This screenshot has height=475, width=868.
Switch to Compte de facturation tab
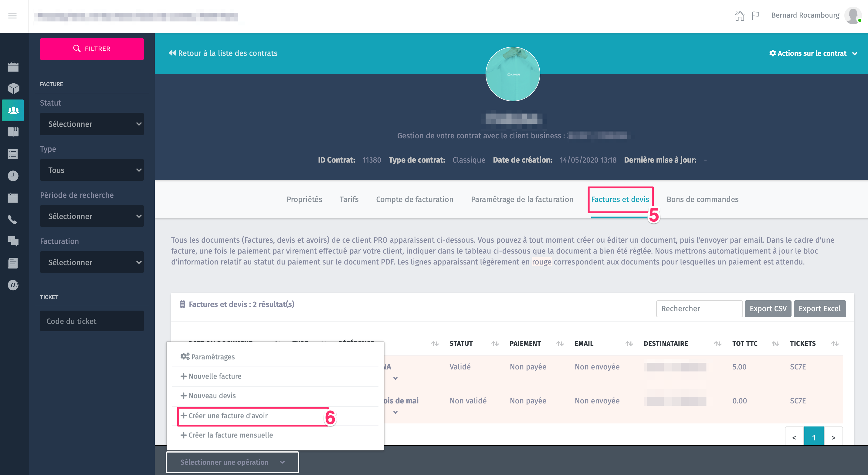[x=415, y=199]
